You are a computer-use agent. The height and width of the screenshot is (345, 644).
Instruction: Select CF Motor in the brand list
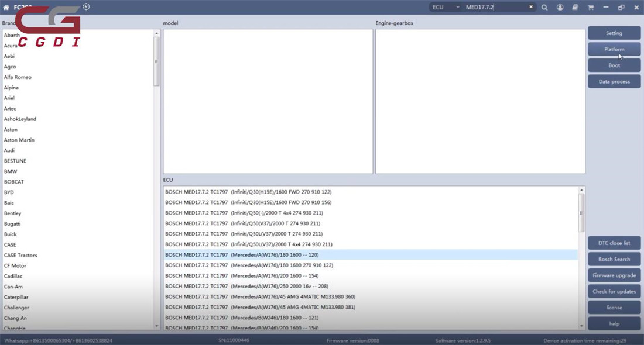78,265
